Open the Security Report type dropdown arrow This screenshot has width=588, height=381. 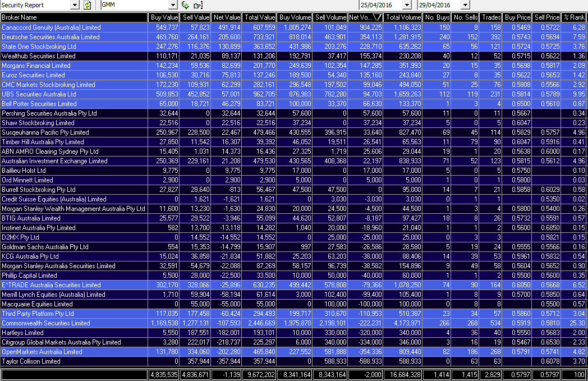click(75, 5)
